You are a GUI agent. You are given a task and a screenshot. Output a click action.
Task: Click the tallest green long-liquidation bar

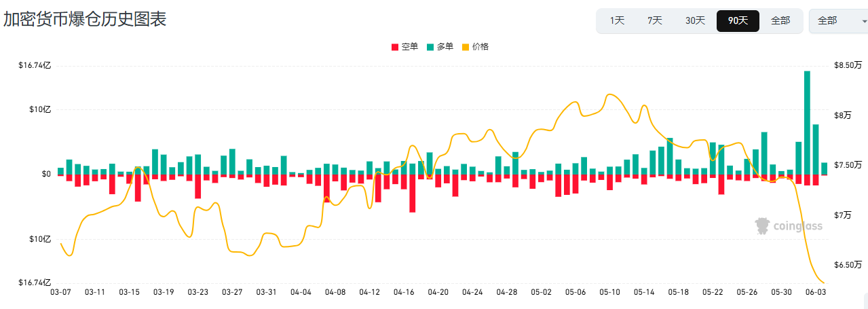(x=807, y=123)
